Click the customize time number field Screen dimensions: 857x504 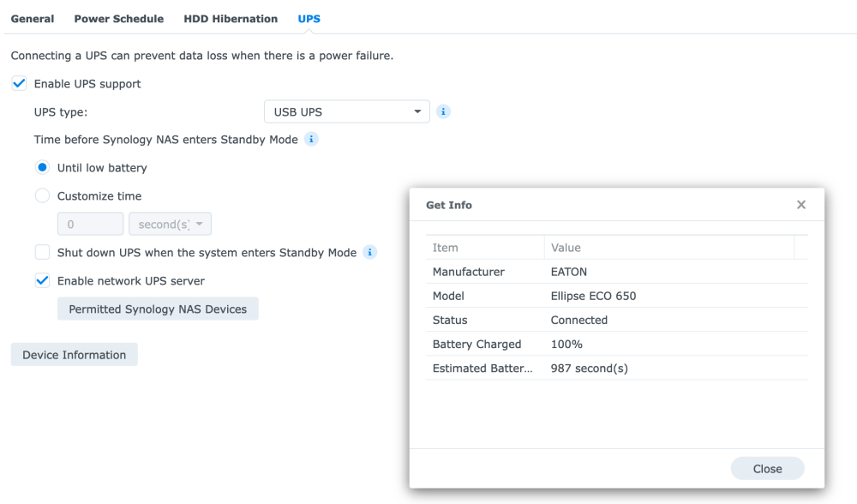90,225
